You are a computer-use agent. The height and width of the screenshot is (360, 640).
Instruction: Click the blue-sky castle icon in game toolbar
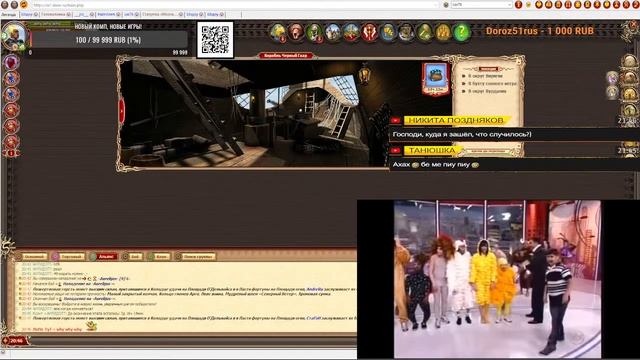pos(332,32)
